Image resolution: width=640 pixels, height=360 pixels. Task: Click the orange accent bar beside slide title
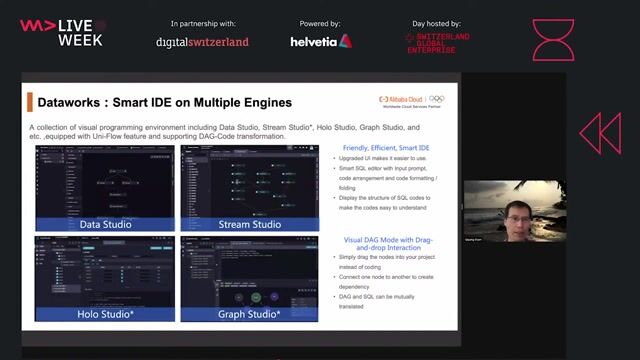pyautogui.click(x=30, y=102)
